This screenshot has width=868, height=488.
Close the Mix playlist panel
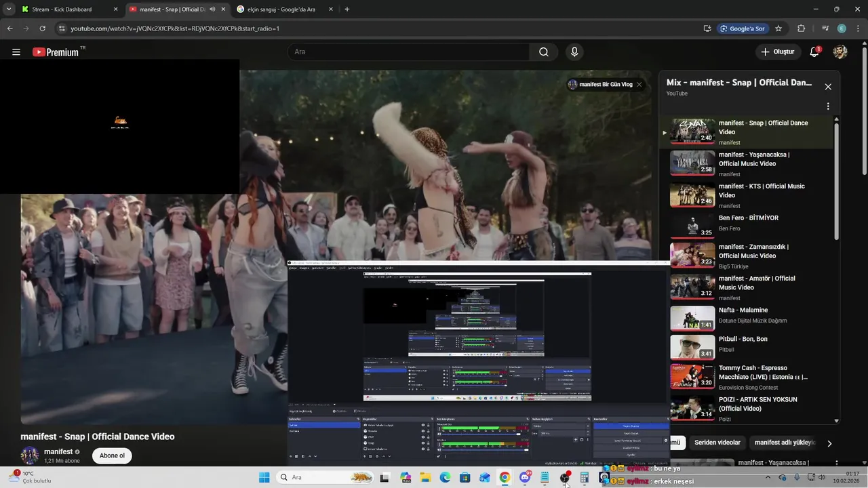pos(828,87)
